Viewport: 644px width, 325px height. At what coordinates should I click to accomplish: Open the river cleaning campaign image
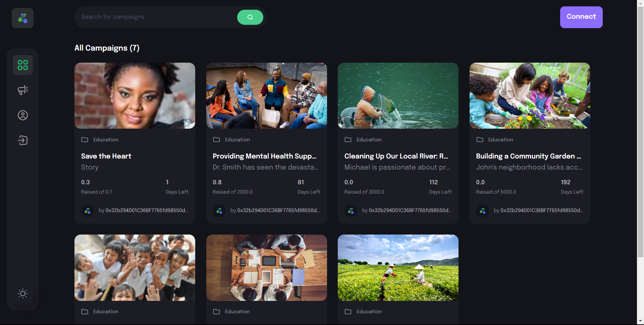[x=398, y=95]
